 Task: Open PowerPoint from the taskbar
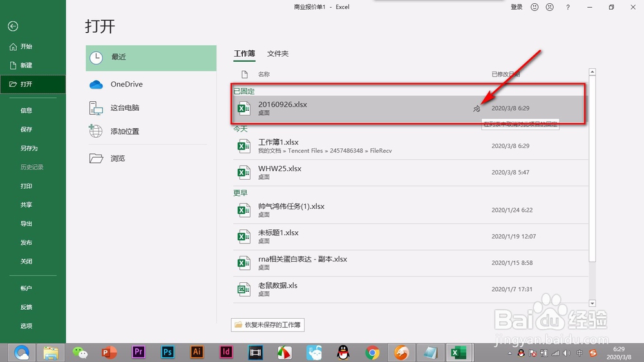(109, 352)
